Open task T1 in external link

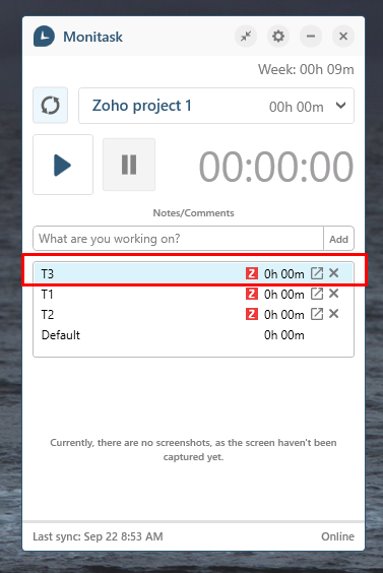(x=317, y=294)
